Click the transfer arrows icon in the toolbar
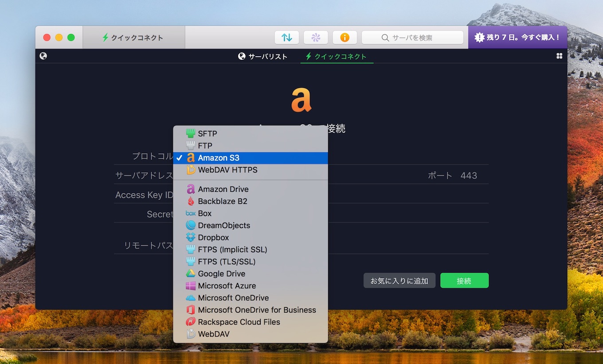The height and width of the screenshot is (364, 603). coord(286,37)
